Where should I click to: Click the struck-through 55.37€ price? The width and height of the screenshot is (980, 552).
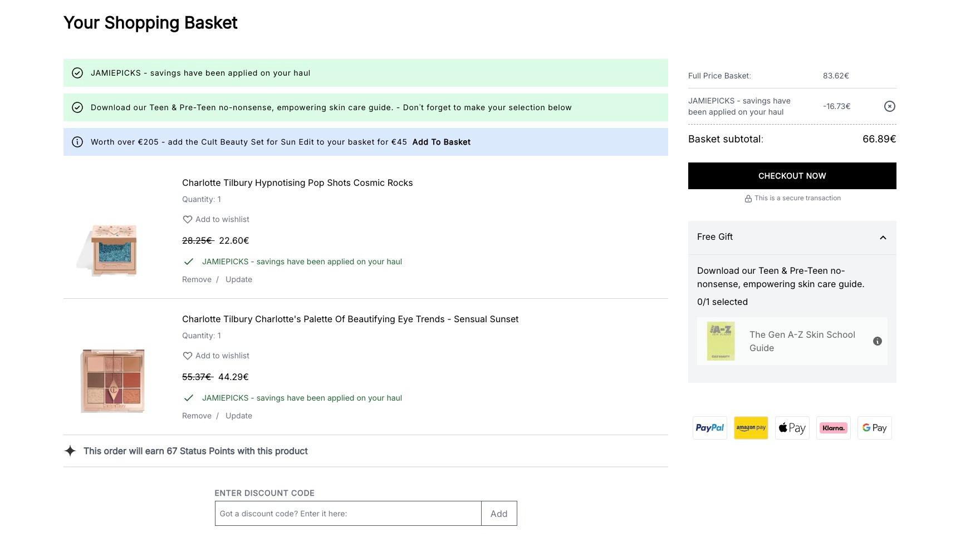coord(198,377)
